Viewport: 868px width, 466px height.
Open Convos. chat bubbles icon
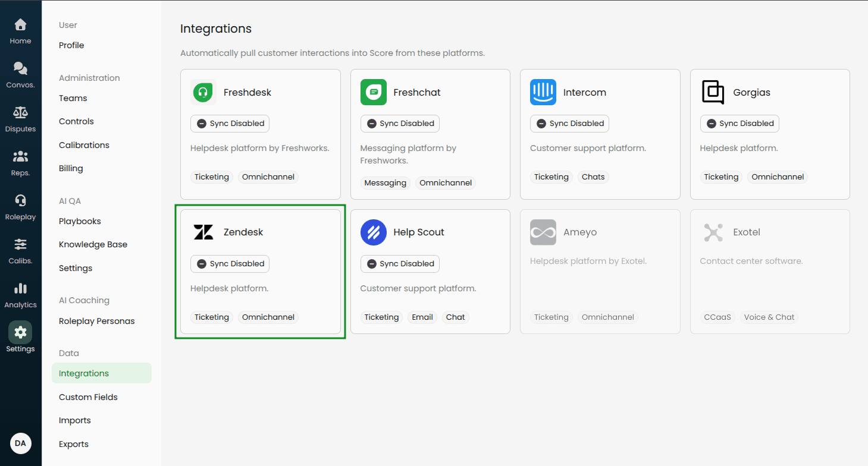click(x=20, y=69)
